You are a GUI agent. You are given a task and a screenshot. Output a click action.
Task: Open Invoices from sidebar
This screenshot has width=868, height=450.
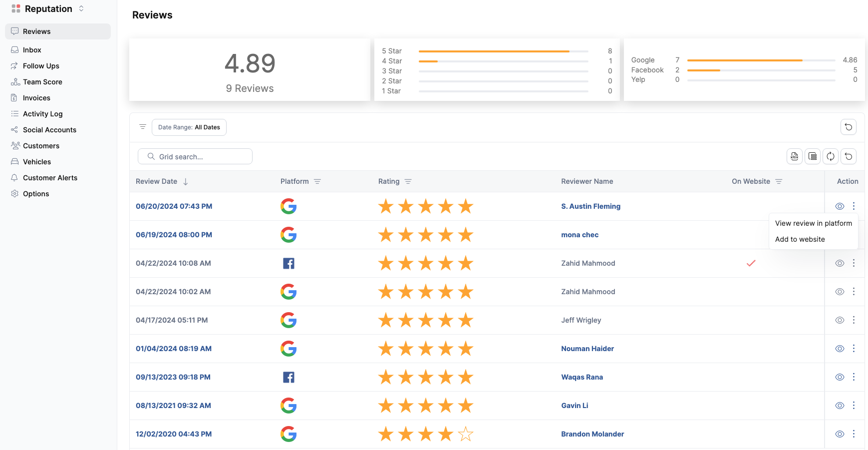(36, 98)
